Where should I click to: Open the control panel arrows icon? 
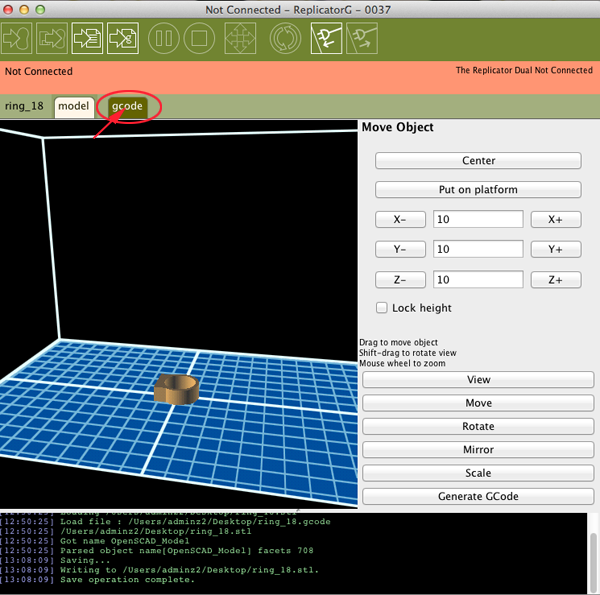(x=240, y=38)
